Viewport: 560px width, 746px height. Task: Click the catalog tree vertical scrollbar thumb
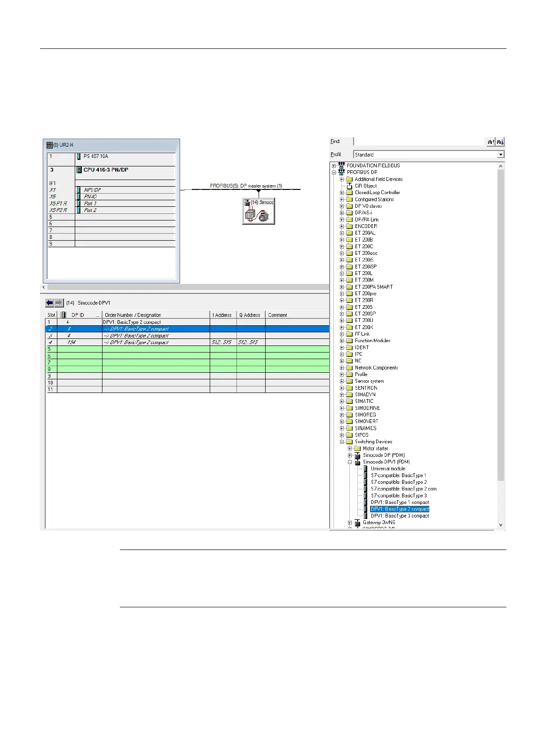500,325
